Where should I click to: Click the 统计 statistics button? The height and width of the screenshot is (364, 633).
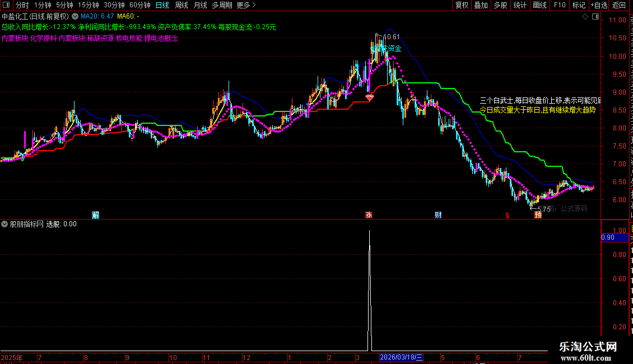coord(519,5)
